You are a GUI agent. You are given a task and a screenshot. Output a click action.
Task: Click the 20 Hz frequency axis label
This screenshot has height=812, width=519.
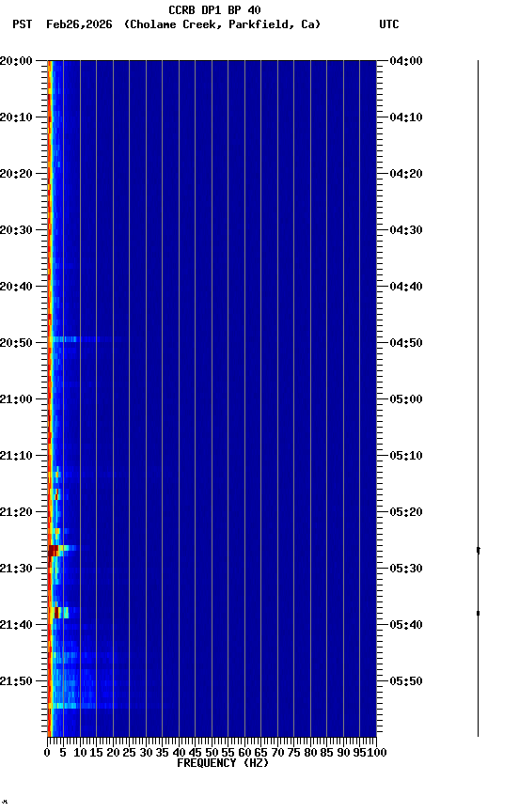113,754
